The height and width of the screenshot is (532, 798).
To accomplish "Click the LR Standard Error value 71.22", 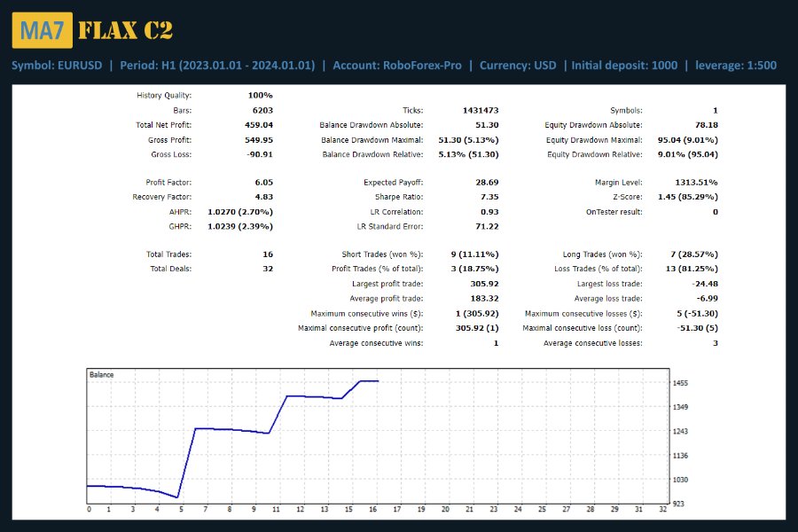I will click(487, 227).
